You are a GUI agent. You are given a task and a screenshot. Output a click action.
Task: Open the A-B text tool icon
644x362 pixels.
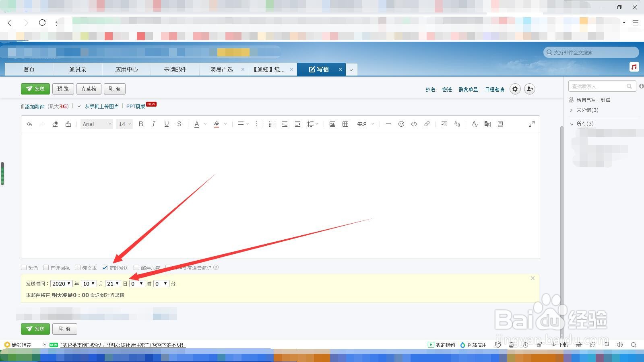[457, 124]
